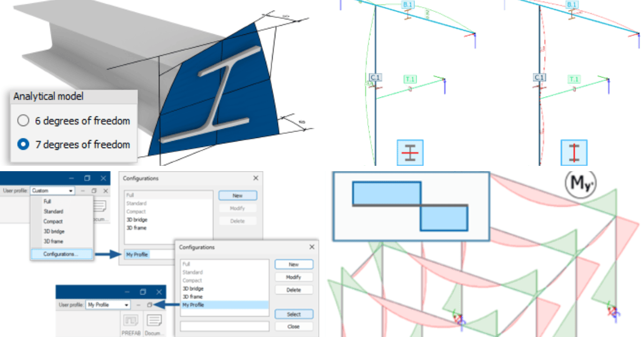The height and width of the screenshot is (337, 644).
Task: Select the 7 degrees of freedom option
Action: (23, 144)
